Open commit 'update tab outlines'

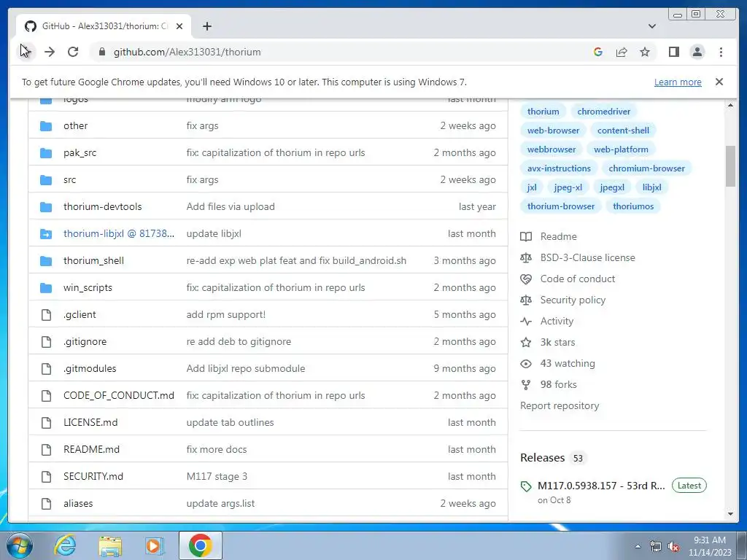click(230, 422)
